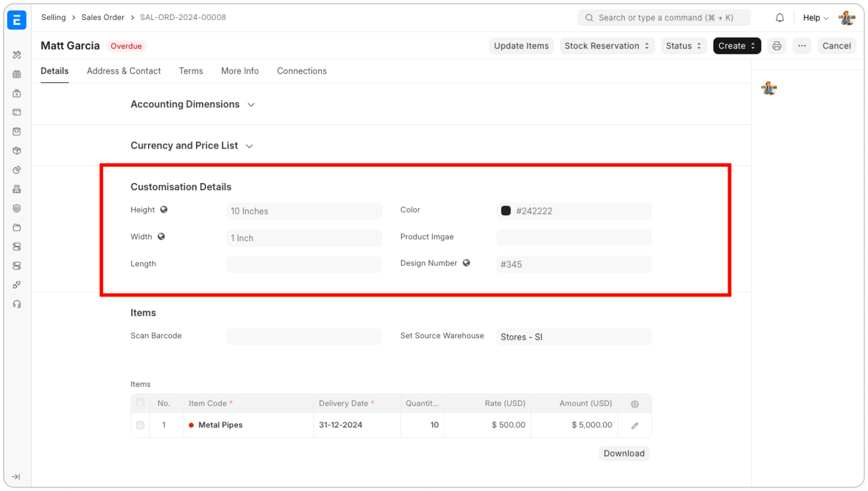
Task: Click the user avatar in top bar
Action: pyautogui.click(x=847, y=18)
